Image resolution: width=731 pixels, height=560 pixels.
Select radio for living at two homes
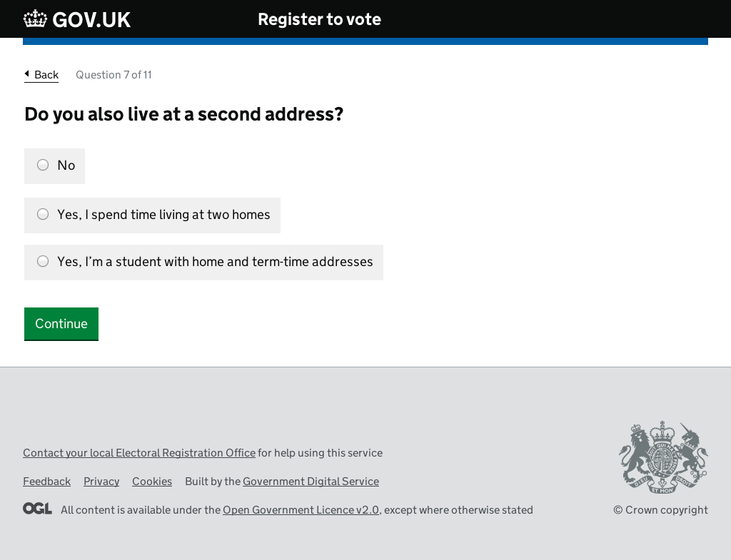43,214
